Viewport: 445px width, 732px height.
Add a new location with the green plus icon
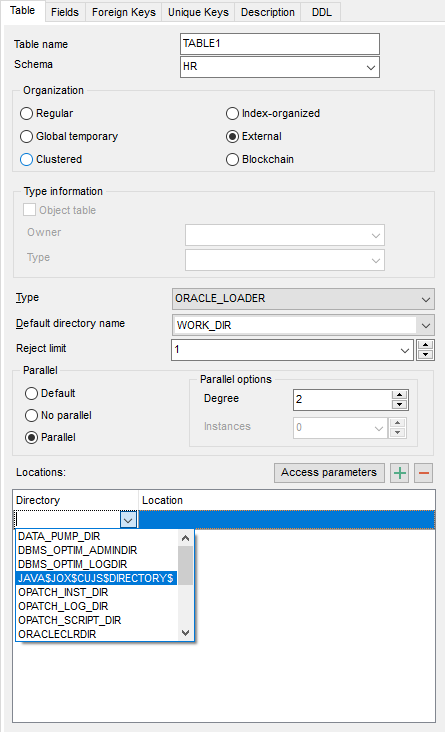pos(399,473)
